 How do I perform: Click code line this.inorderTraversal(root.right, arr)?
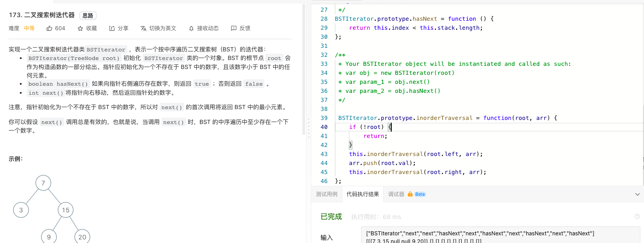[417, 172]
